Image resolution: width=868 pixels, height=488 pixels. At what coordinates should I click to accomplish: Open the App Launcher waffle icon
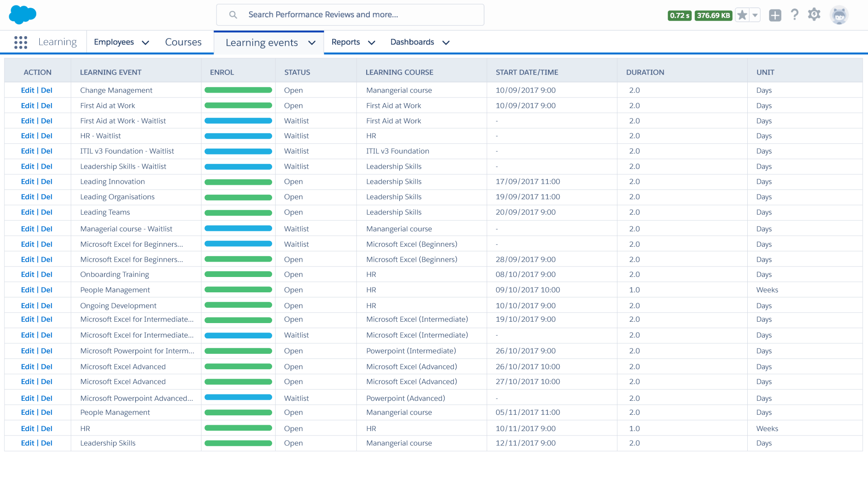20,42
